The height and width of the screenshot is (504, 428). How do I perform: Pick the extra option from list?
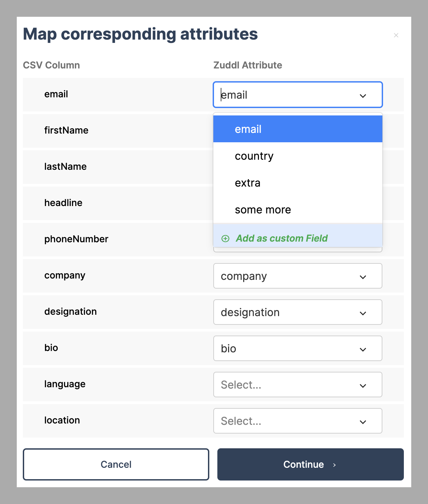(298, 183)
